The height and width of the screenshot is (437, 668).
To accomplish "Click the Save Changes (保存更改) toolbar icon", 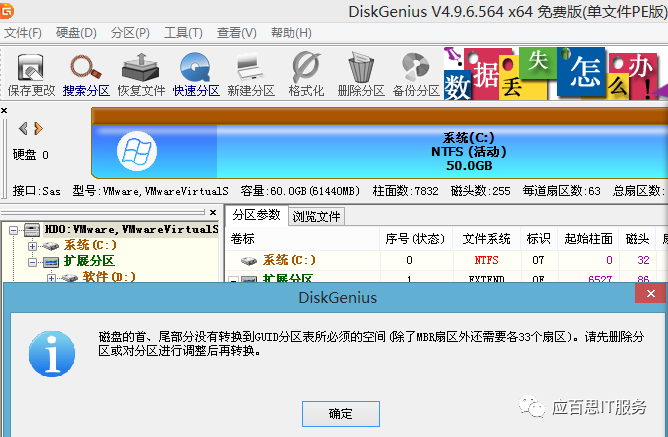I will 31,75.
